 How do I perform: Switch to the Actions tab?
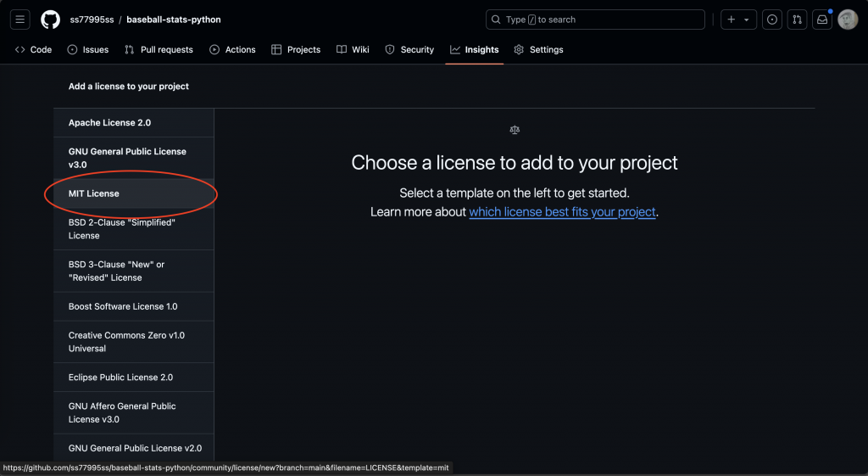(232, 49)
